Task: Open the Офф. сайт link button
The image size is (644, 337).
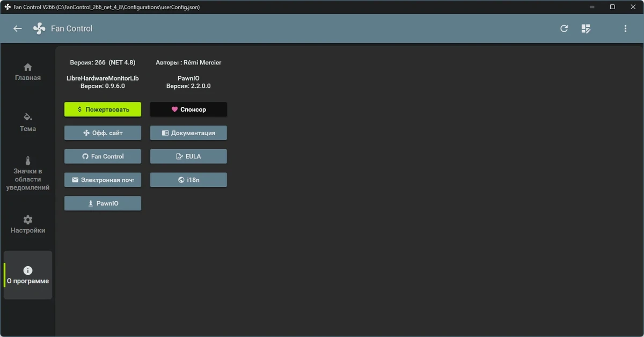Action: click(x=103, y=133)
